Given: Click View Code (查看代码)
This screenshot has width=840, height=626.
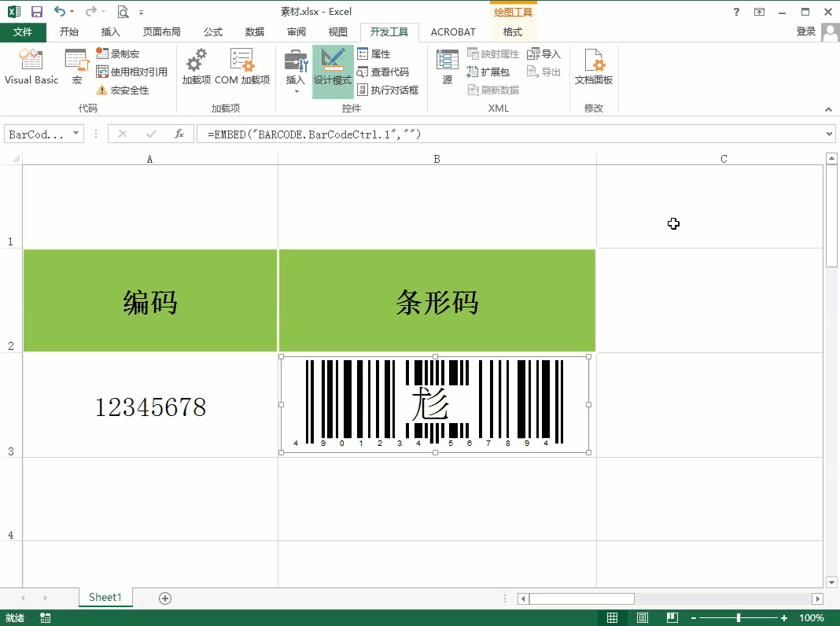Looking at the screenshot, I should pos(383,72).
